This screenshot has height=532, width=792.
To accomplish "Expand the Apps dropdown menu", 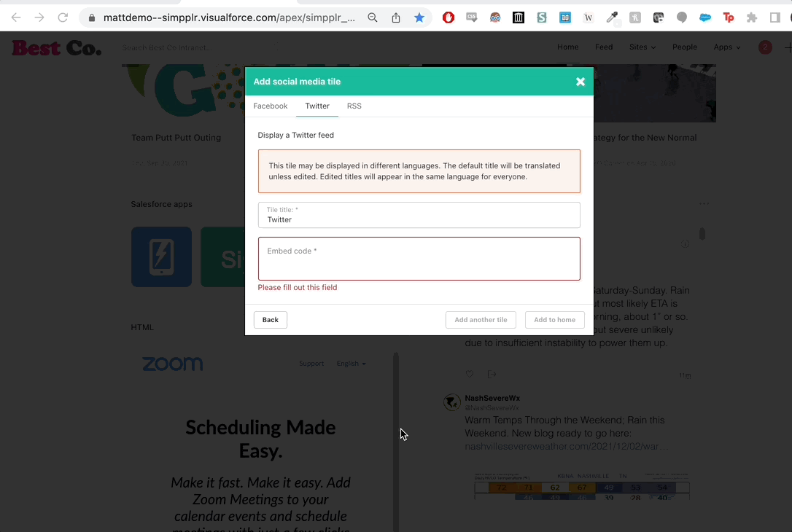I will 726,47.
